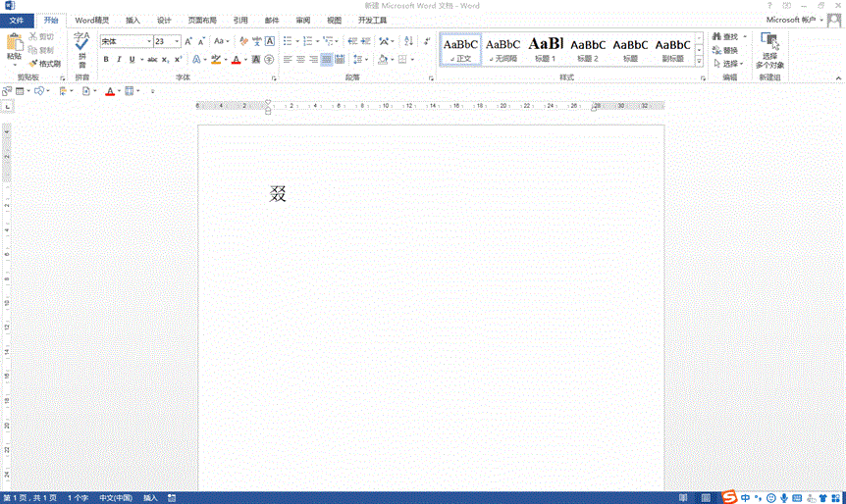
Task: Open the Pinyin (拼音) guide tool
Action: (x=81, y=49)
